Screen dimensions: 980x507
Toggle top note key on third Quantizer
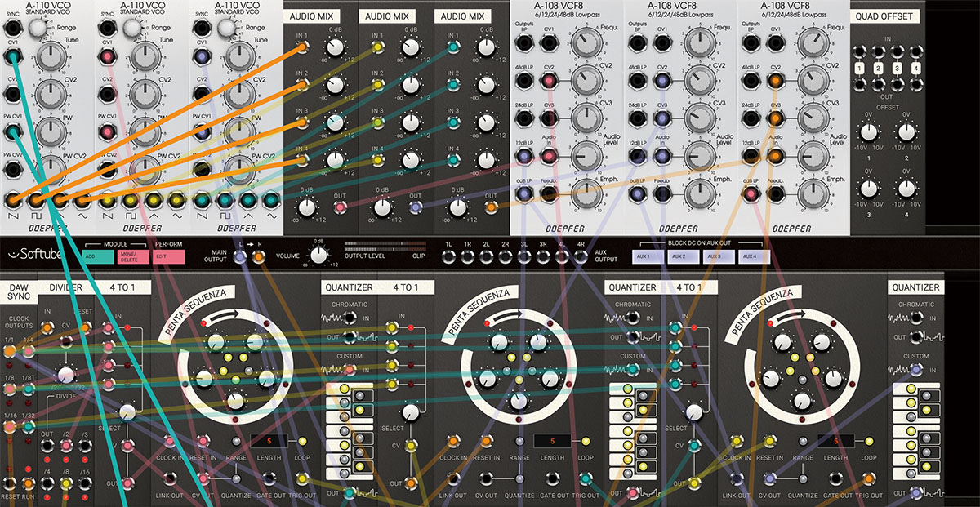(x=911, y=389)
